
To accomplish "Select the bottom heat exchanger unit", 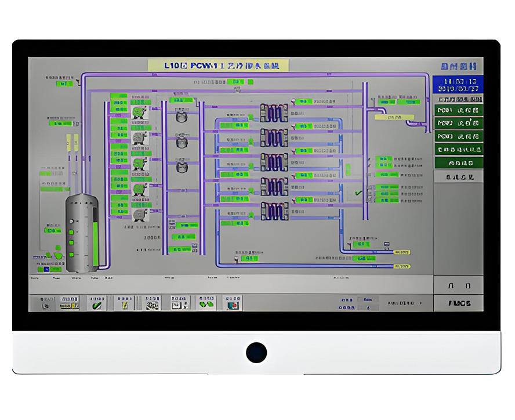I will click(274, 210).
